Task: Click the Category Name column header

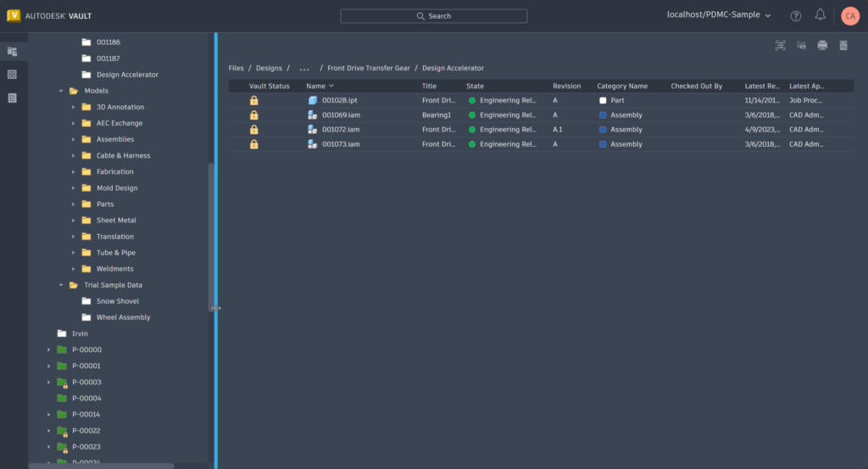Action: [622, 86]
